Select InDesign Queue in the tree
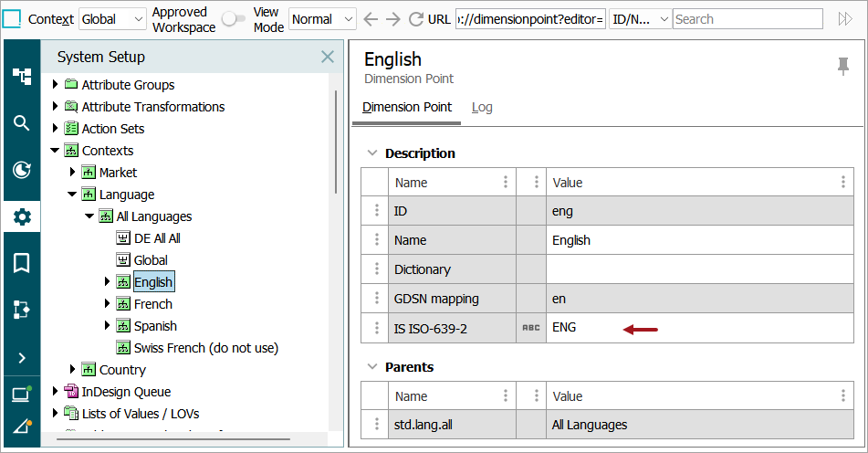The width and height of the screenshot is (868, 453). pyautogui.click(x=126, y=392)
